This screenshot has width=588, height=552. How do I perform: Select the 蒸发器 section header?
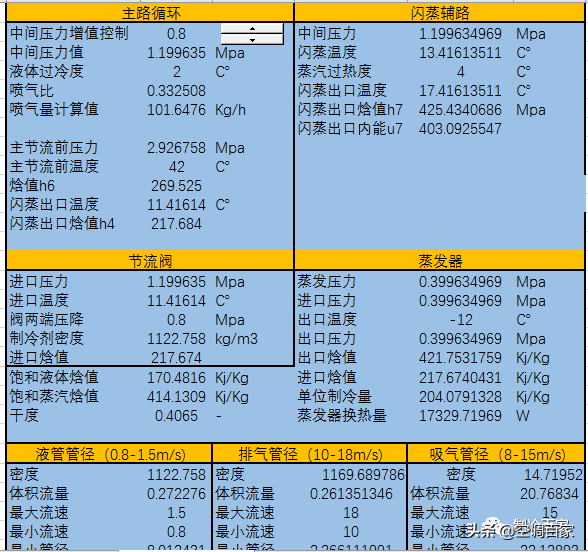tap(440, 261)
